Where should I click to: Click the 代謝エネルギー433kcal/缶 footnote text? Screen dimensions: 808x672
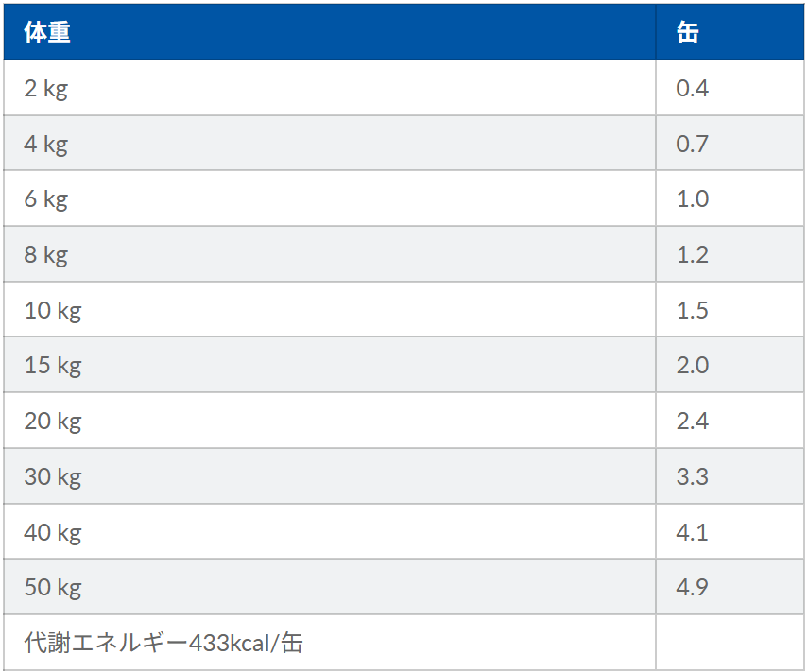163,644
